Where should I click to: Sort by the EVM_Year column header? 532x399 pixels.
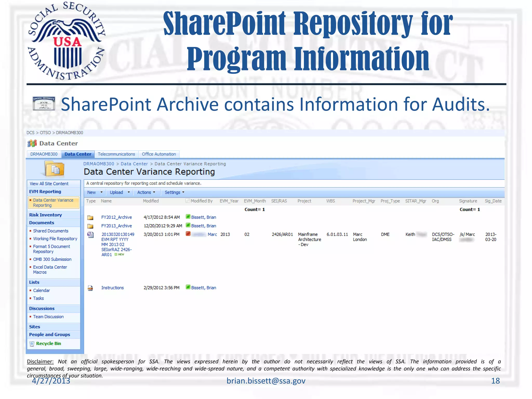pos(229,201)
